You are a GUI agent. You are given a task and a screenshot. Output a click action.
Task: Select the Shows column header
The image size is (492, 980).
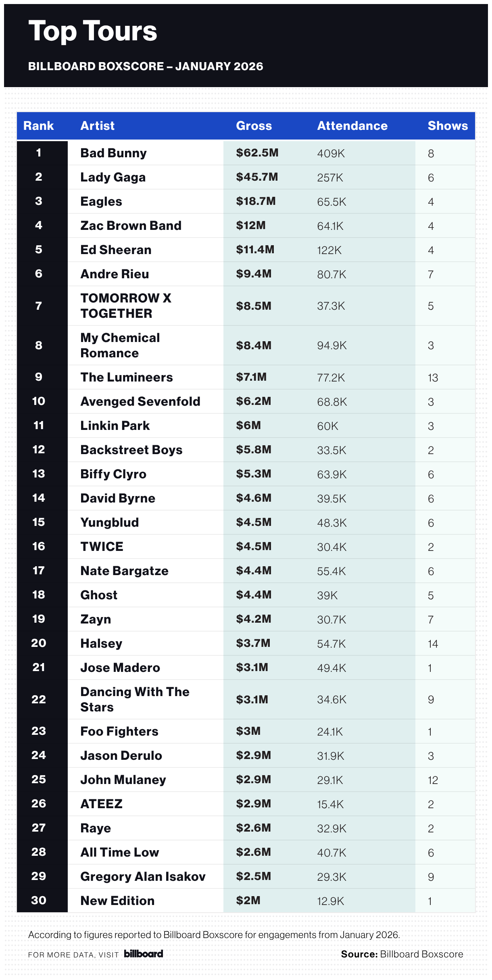448,126
